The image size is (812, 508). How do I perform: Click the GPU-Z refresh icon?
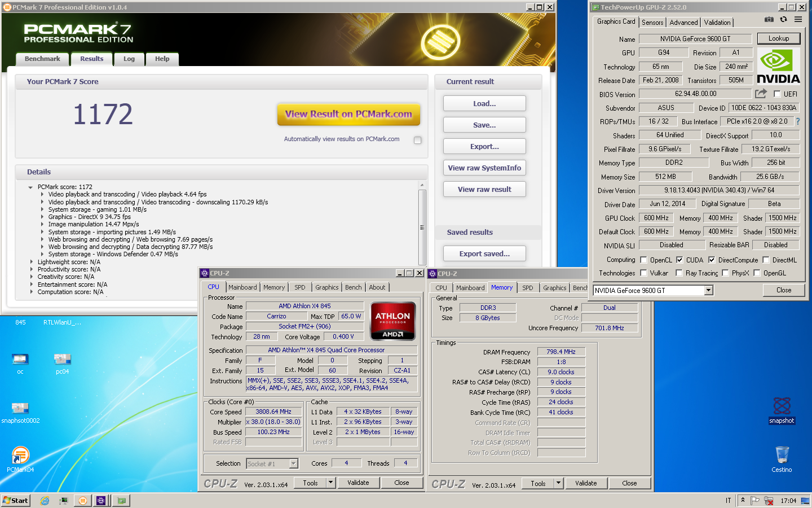783,19
